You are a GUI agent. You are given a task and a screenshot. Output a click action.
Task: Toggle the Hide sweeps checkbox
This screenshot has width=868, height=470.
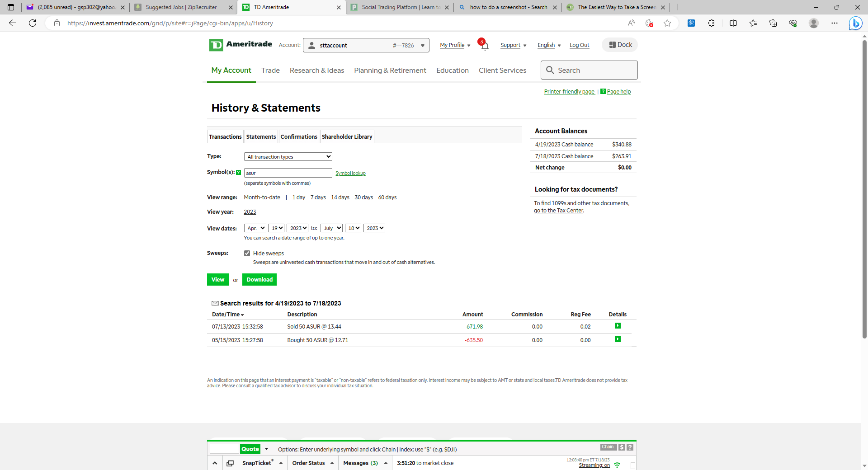[x=247, y=253]
